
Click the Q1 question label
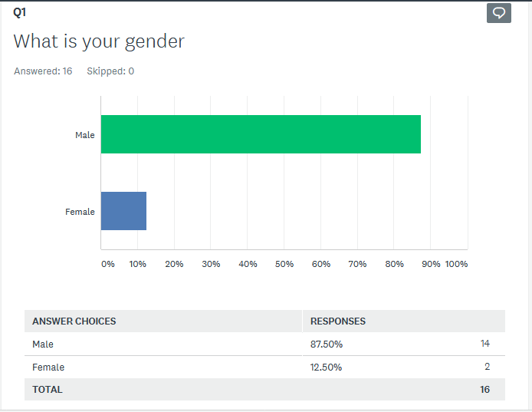[20, 12]
